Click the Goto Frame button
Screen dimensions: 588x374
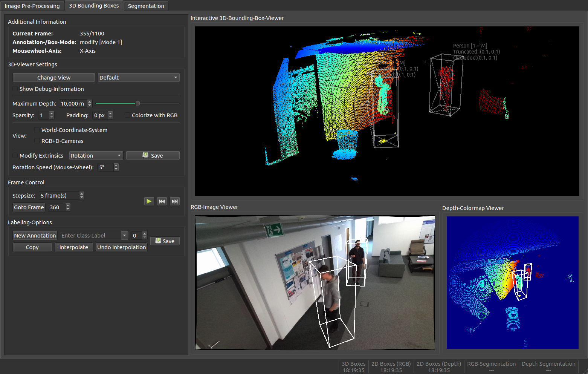coord(29,207)
